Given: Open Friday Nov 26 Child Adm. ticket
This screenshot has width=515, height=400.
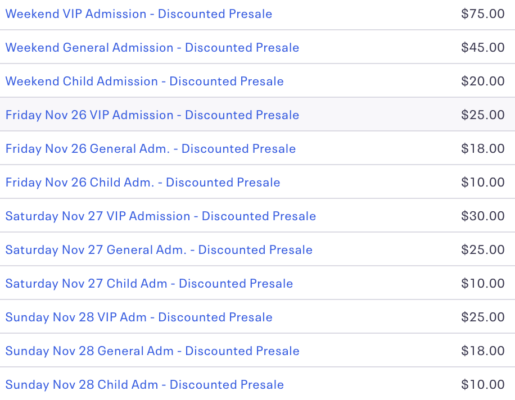Looking at the screenshot, I should pos(143,182).
